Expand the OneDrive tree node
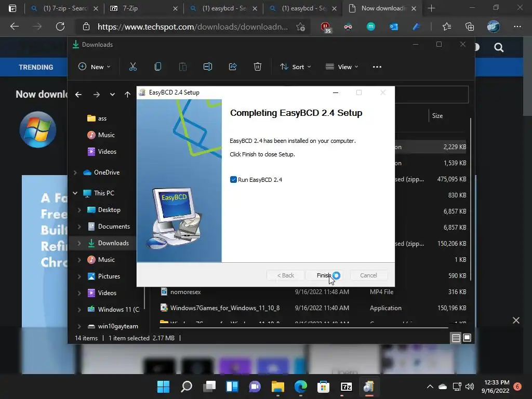The width and height of the screenshot is (532, 399). point(75,172)
